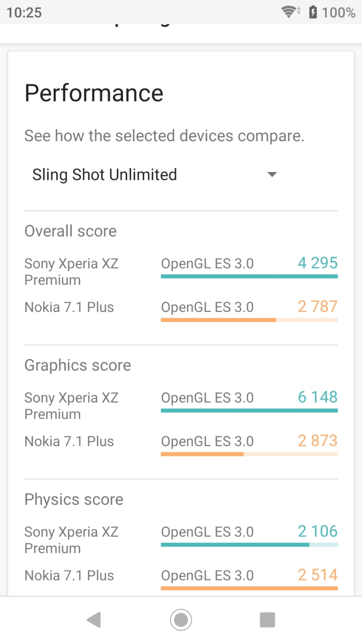Tap Nokia 7.1 Plus graphics score bar
The image size is (362, 644).
249,454
